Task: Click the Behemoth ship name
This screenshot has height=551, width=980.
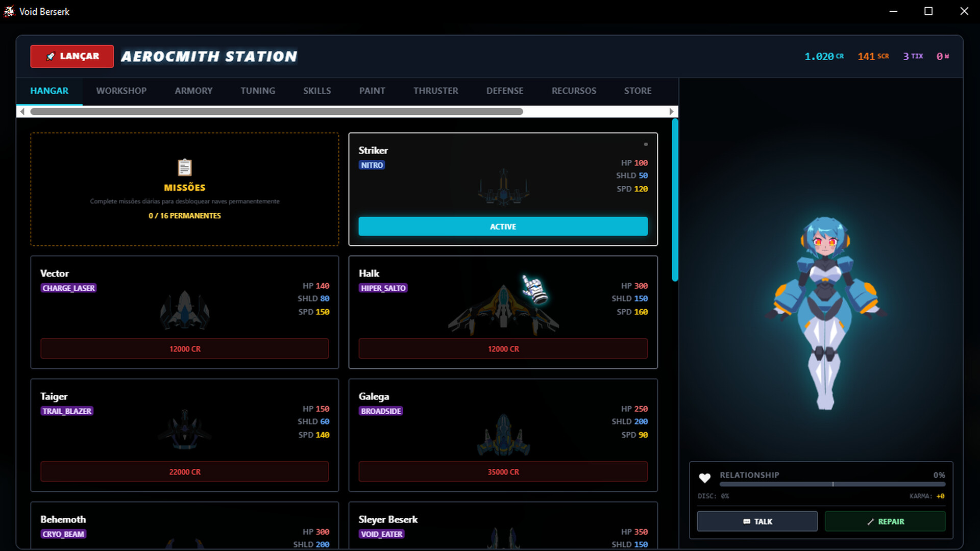Action: 63,519
